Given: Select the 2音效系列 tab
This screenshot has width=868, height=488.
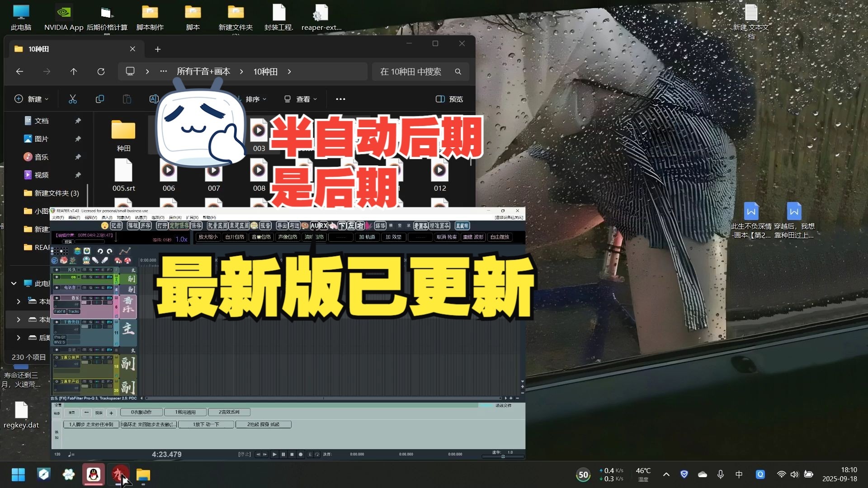Looking at the screenshot, I should 229,412.
